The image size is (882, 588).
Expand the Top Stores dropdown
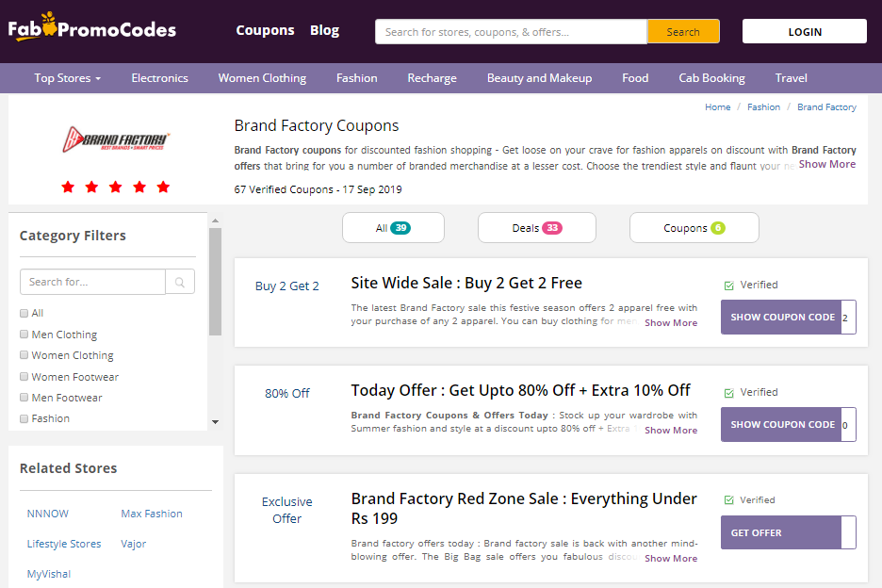[68, 78]
